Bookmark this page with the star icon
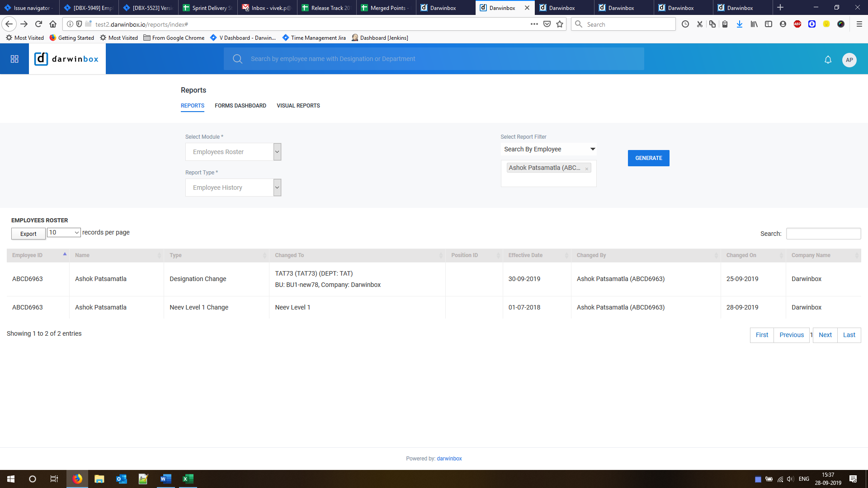This screenshot has width=868, height=488. (x=560, y=24)
